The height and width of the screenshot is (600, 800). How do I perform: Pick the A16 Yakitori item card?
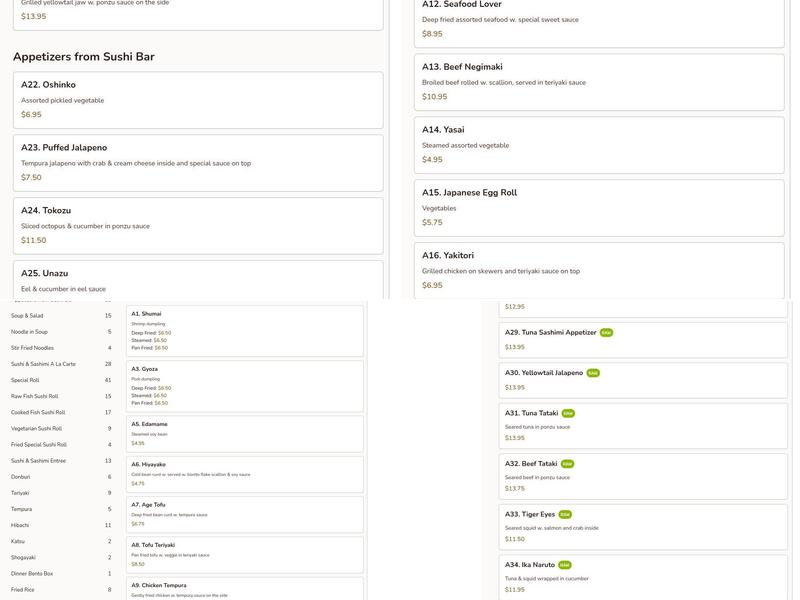pos(598,269)
